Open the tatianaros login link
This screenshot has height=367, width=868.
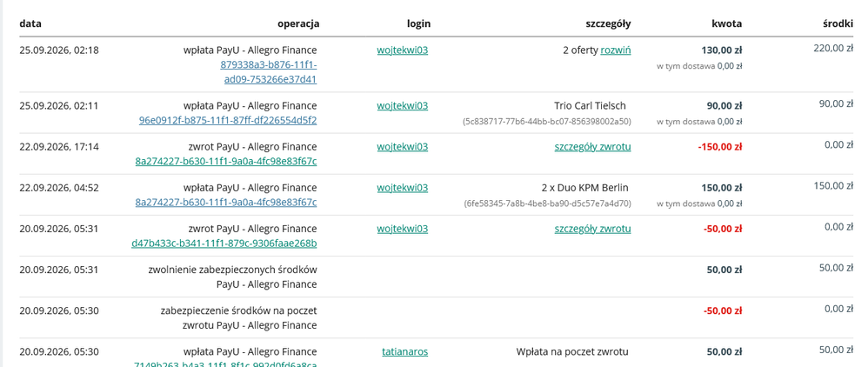(404, 351)
